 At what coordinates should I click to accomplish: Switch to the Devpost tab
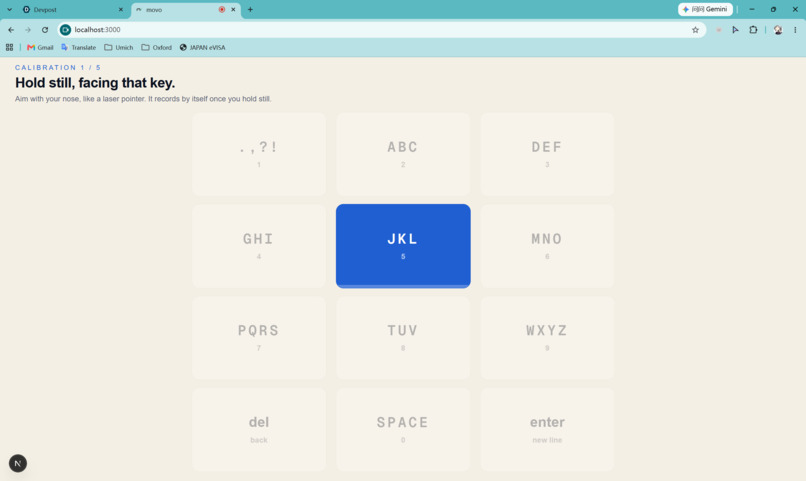pos(72,9)
